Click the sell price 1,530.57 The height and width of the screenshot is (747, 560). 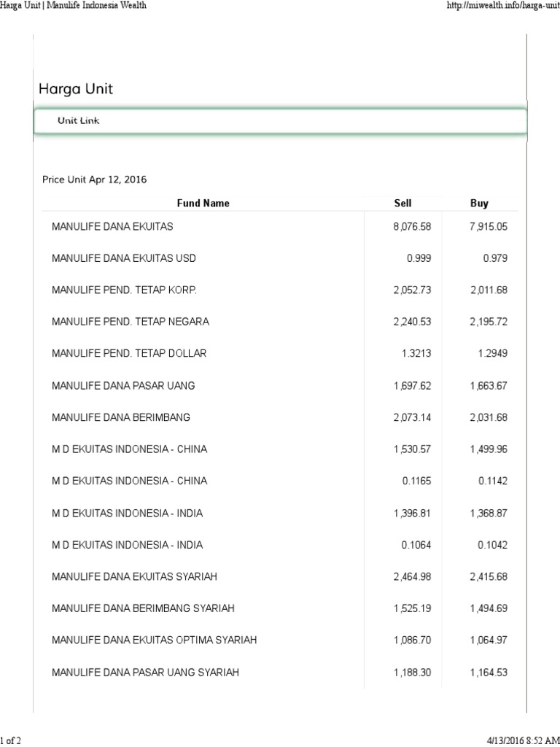(412, 449)
